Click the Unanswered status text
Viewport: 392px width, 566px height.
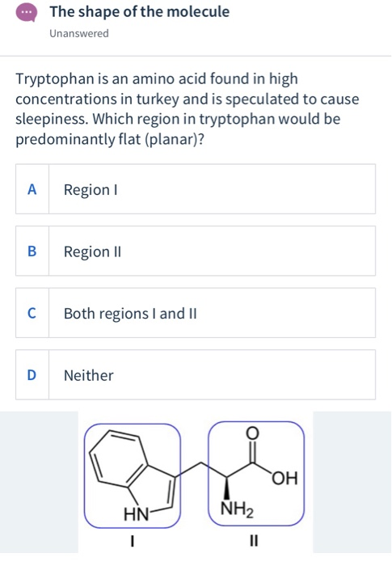[x=79, y=33]
